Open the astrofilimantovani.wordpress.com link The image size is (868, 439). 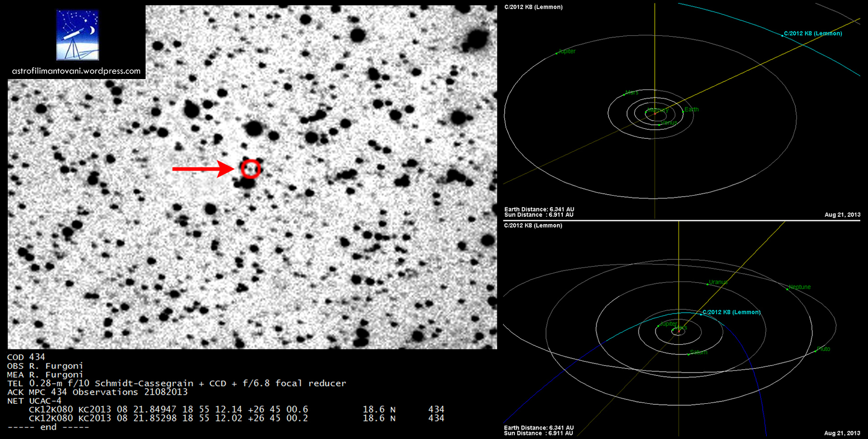pos(76,71)
